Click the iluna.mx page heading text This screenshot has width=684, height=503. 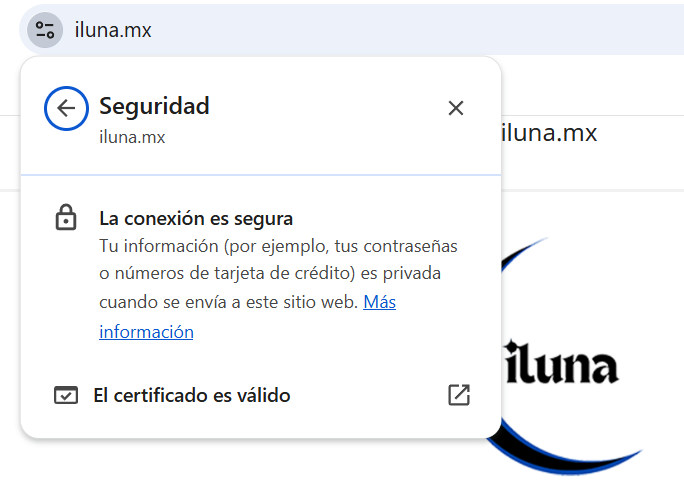click(x=549, y=133)
